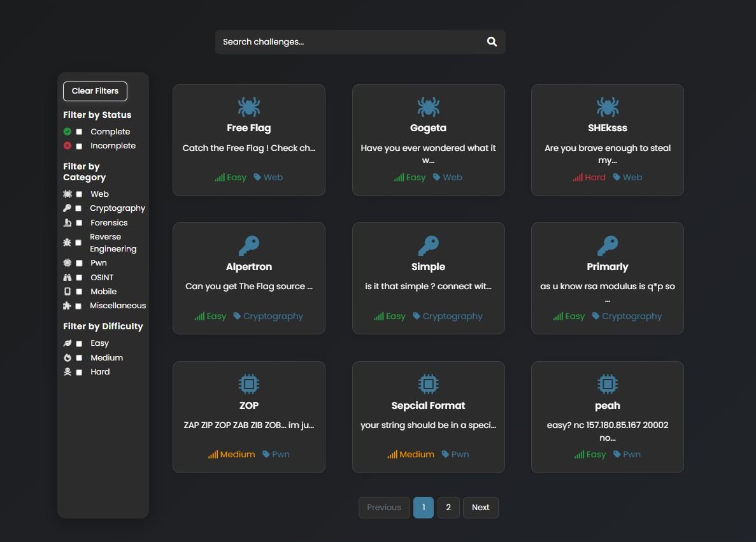
Task: Open the ZOP challenge title
Action: (x=249, y=406)
